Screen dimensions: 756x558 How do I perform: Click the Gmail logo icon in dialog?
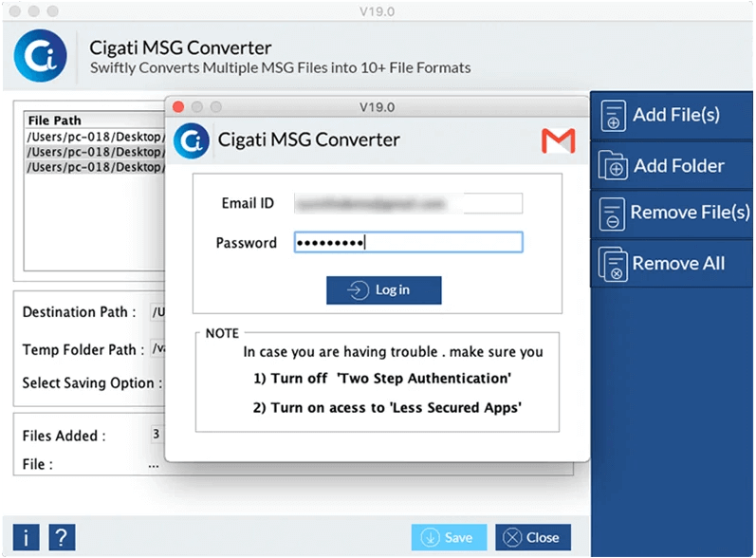point(559,140)
